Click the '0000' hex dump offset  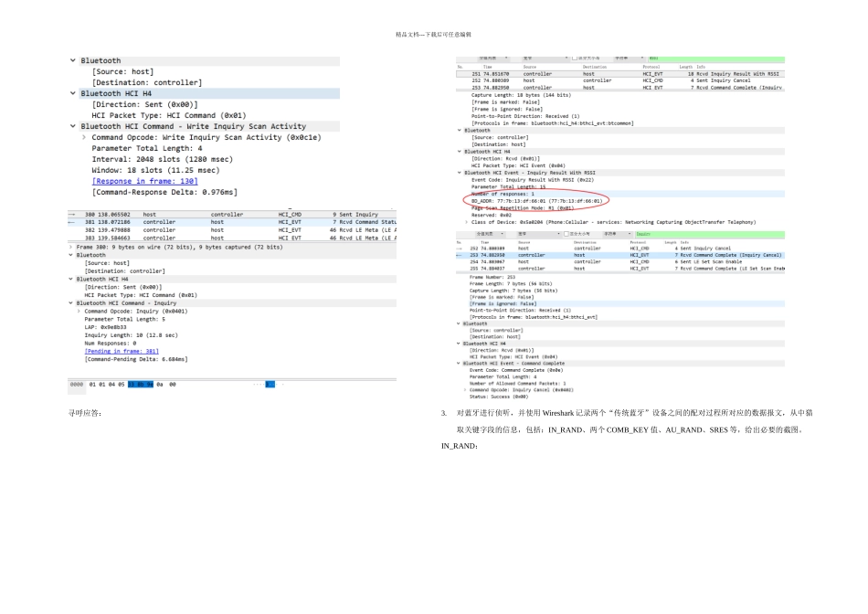click(77, 385)
